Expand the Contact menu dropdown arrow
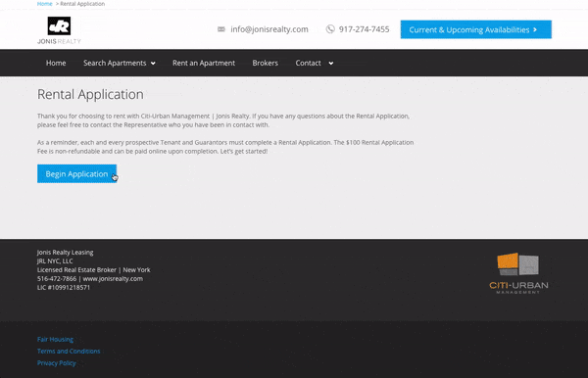 tap(331, 64)
